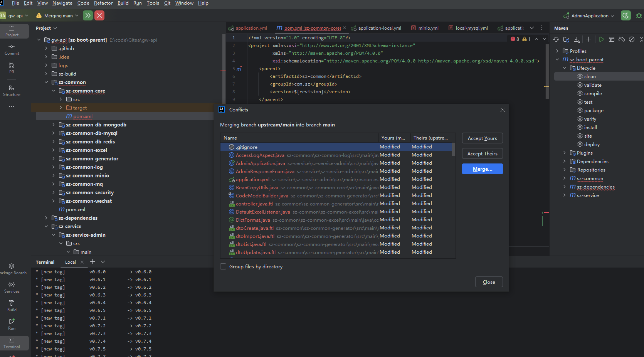
Task: Toggle Maven offline mode icon
Action: 621,39
